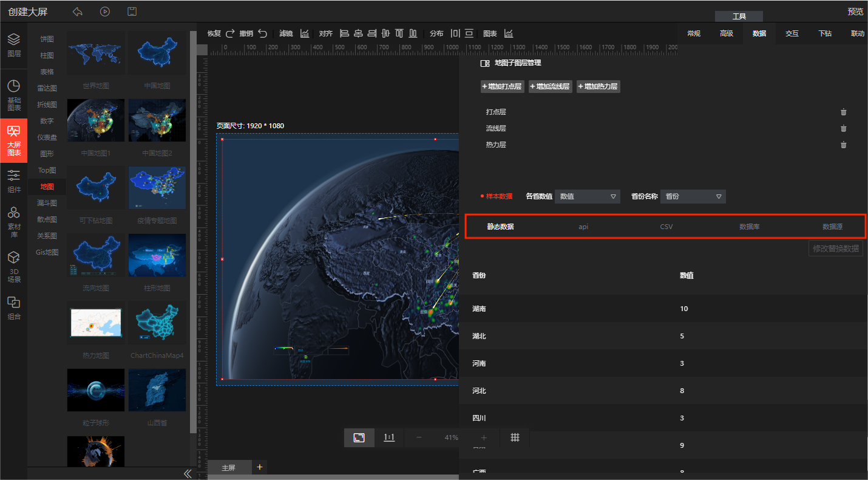Open the 省份名称 dropdown

point(693,196)
